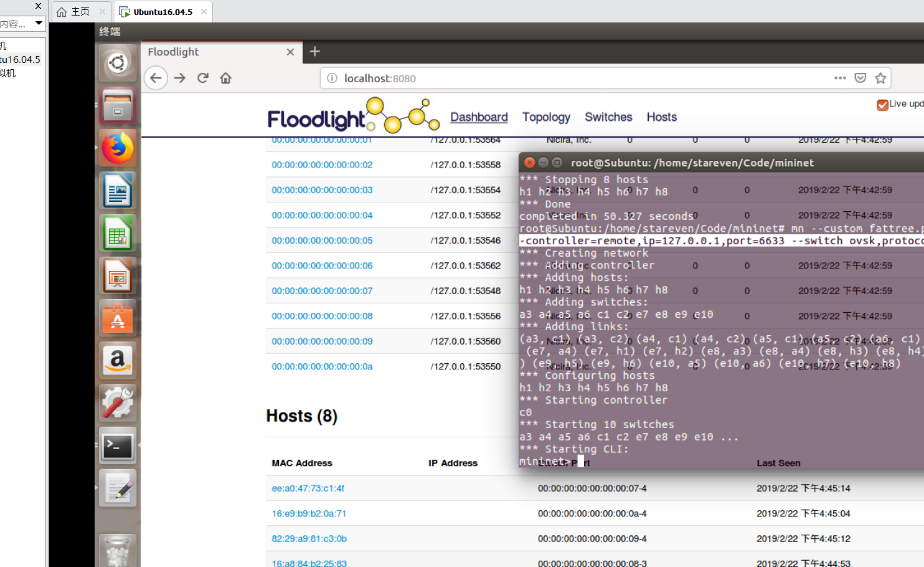This screenshot has height=567, width=924.
Task: Click the Floodlight logo
Action: [x=352, y=115]
